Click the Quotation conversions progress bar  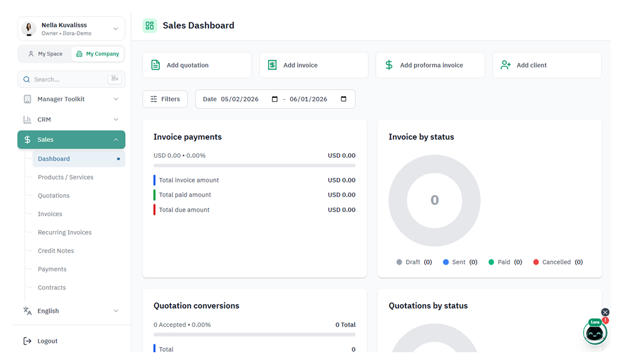click(x=254, y=335)
